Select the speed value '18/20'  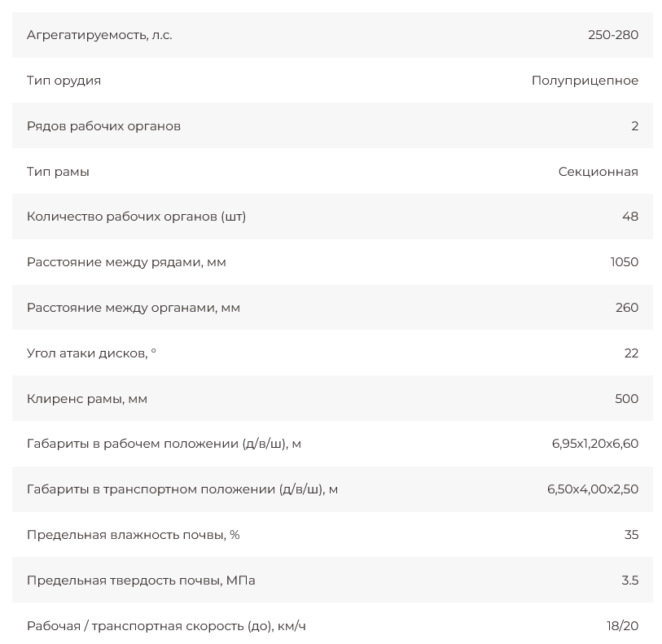(x=622, y=626)
